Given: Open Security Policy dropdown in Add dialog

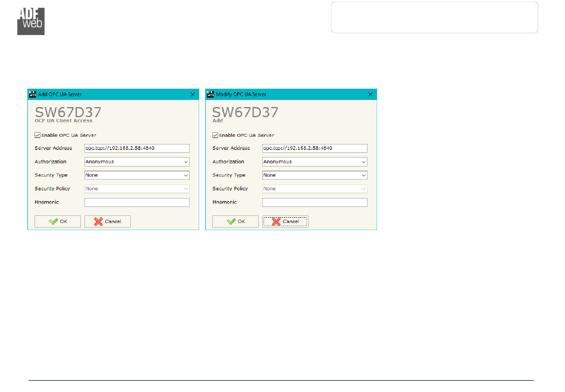Looking at the screenshot, I should [x=137, y=189].
